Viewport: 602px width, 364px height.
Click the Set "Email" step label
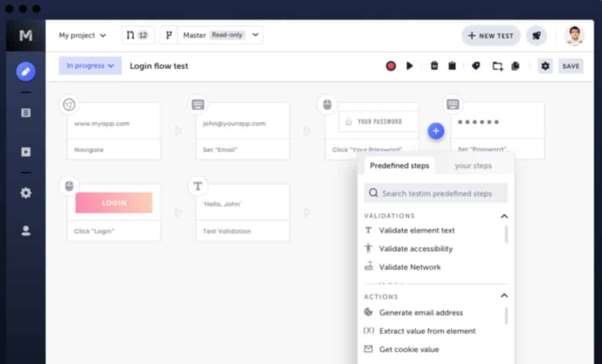[x=220, y=150]
